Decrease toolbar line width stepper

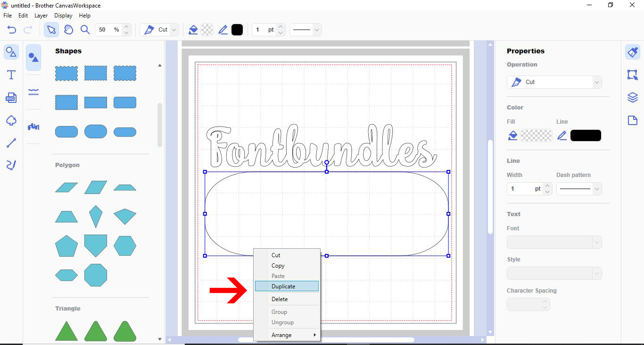point(281,33)
